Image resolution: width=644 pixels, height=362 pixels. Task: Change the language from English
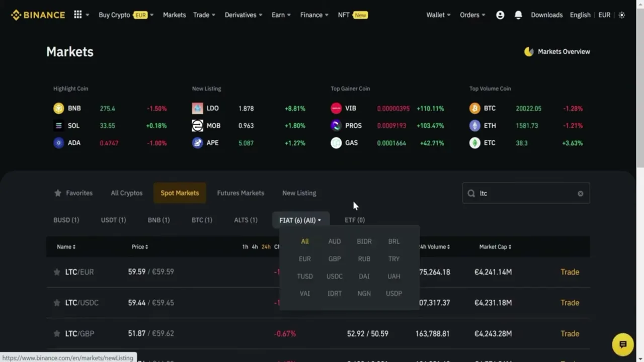tap(580, 15)
